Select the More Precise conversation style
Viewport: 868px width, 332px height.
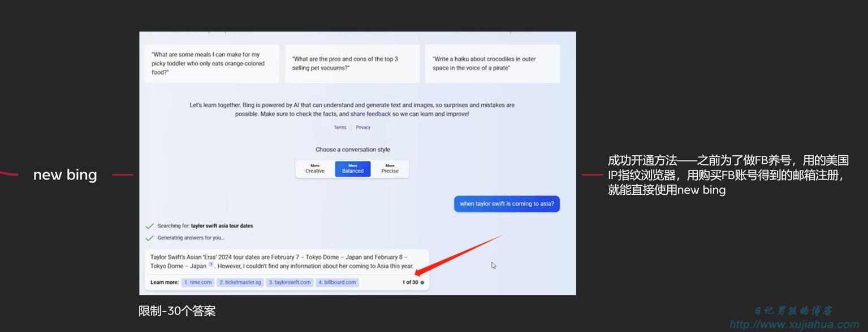click(x=390, y=169)
